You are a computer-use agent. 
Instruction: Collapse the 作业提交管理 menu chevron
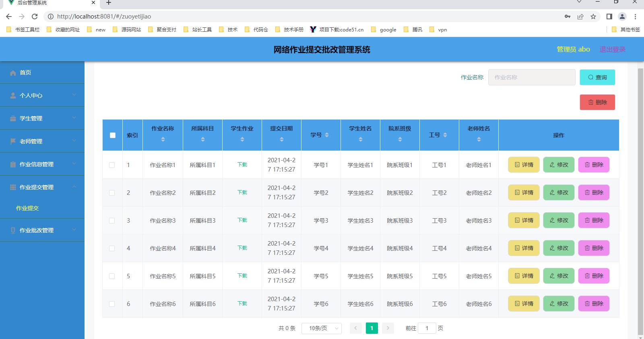74,187
